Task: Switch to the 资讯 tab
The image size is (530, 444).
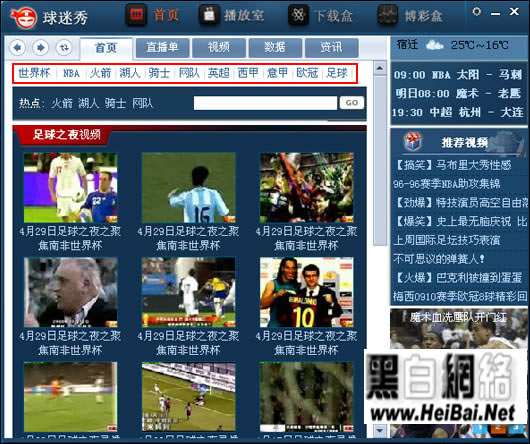Action: coord(332,48)
